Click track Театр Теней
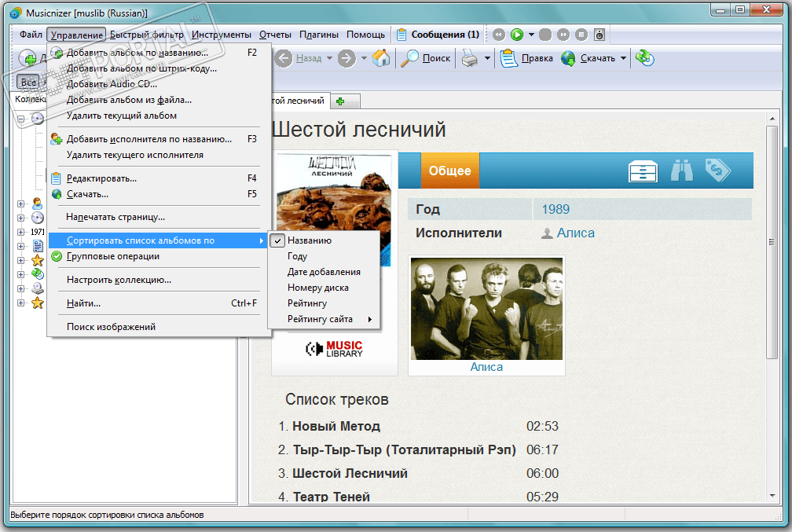792x532 pixels. click(x=332, y=497)
